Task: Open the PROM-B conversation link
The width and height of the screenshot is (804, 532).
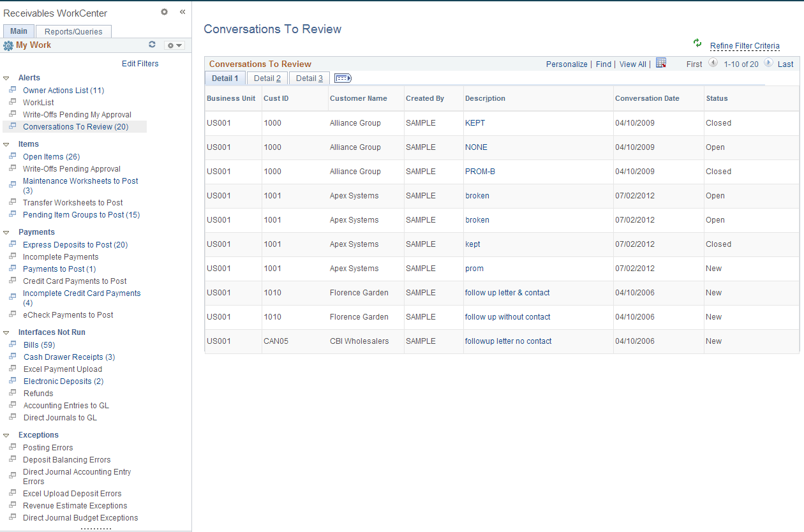Action: click(x=480, y=172)
